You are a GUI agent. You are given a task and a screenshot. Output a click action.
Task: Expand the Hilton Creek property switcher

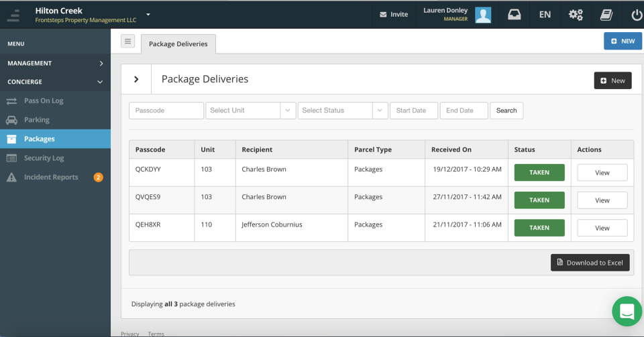tap(148, 14)
